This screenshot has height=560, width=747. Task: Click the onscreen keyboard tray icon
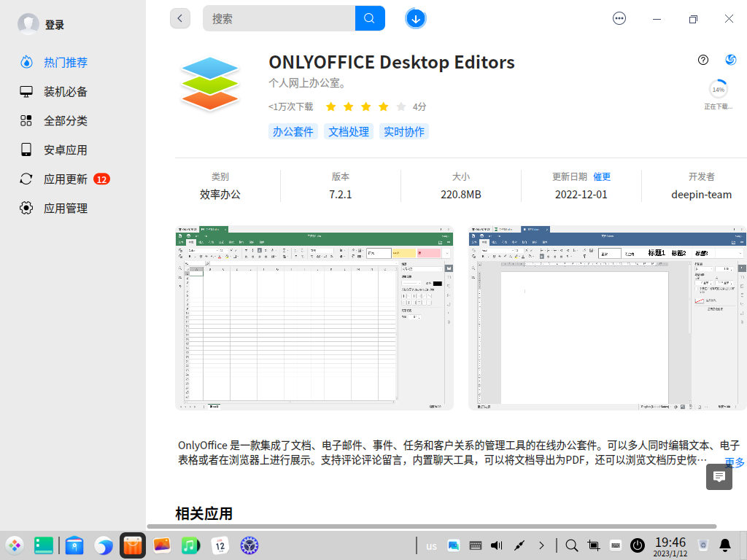point(475,545)
